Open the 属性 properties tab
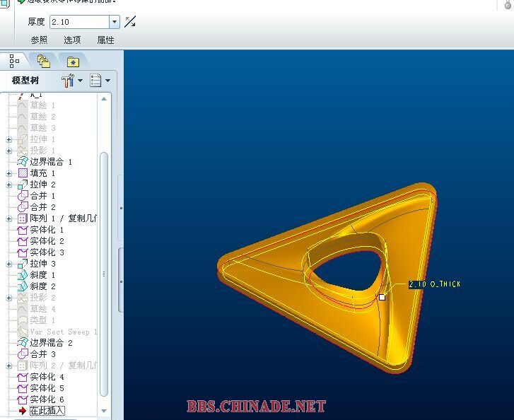514x420 pixels. coord(105,40)
